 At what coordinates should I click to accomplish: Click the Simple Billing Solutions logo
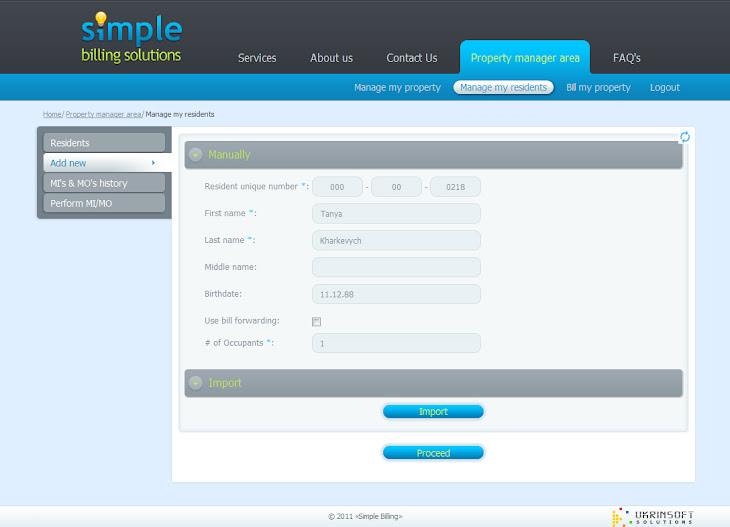131,37
